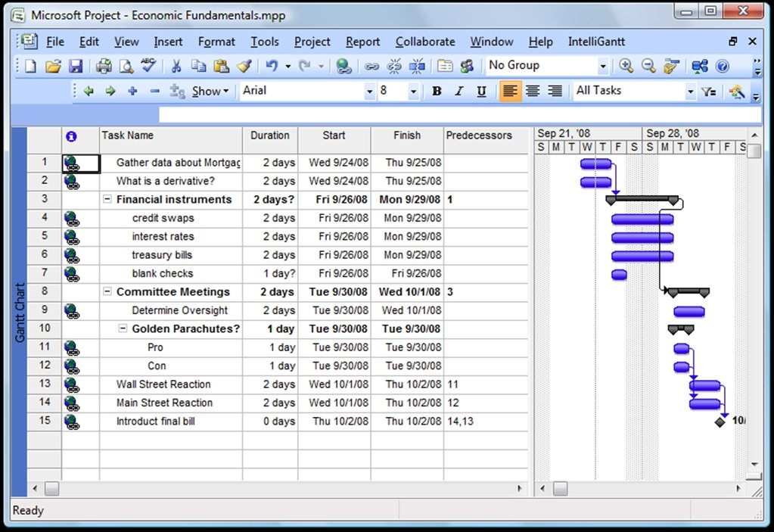Viewport: 774px width, 532px height.
Task: Click the Format Painter icon
Action: coord(244,66)
